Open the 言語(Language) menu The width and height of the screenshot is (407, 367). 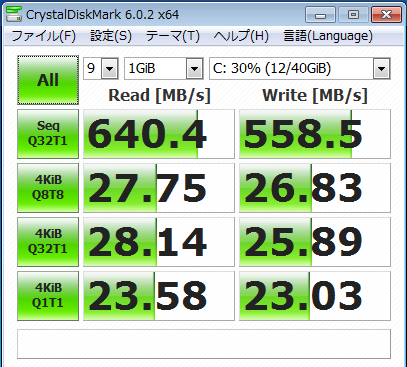328,36
